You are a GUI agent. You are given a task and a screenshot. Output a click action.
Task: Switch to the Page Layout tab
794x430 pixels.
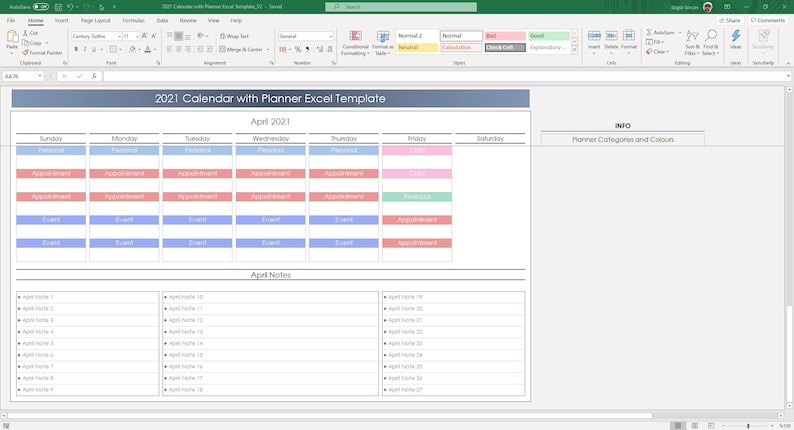[x=95, y=21]
